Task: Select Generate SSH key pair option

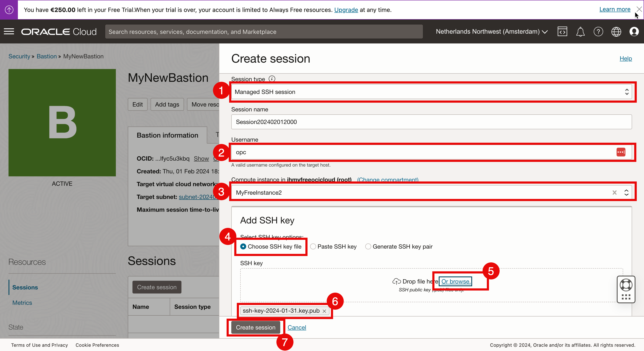Action: 368,246
